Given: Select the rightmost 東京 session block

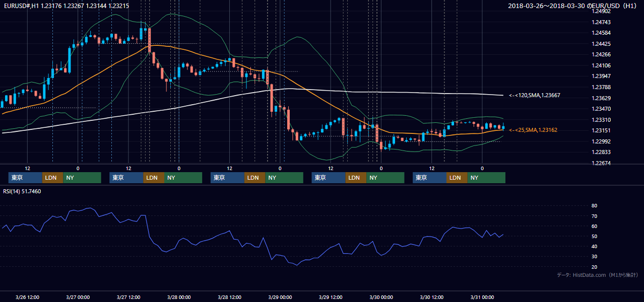Looking at the screenshot, I should tap(429, 178).
